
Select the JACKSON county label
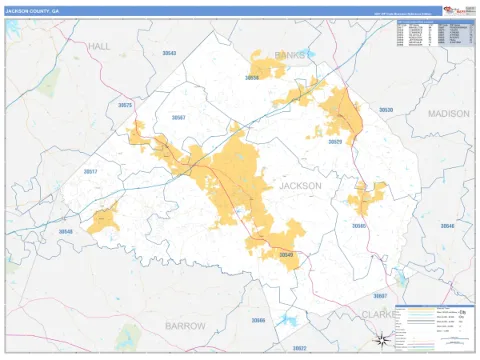300,186
